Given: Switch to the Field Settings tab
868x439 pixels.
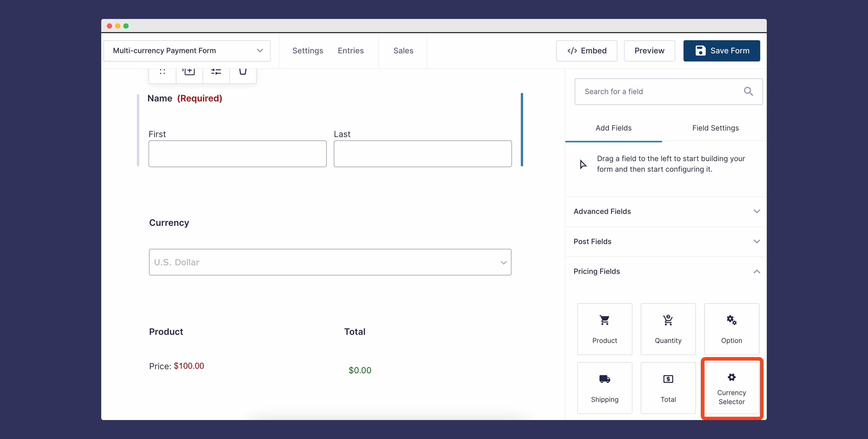Looking at the screenshot, I should 715,128.
